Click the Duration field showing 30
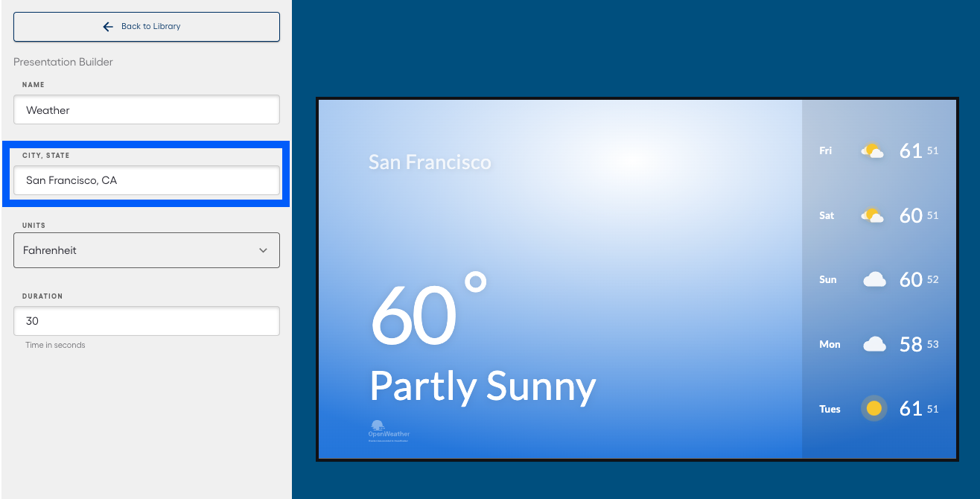 pos(147,321)
